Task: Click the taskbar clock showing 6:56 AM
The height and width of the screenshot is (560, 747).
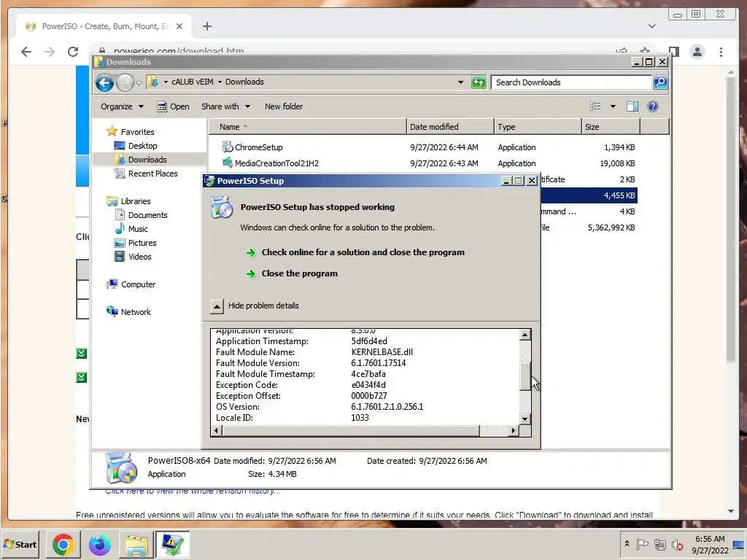Action: pos(710,544)
